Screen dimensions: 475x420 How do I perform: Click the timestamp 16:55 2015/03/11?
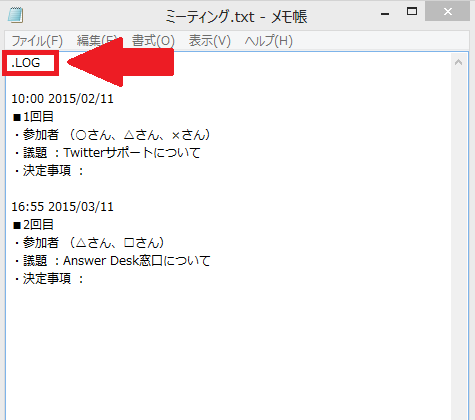[62, 207]
